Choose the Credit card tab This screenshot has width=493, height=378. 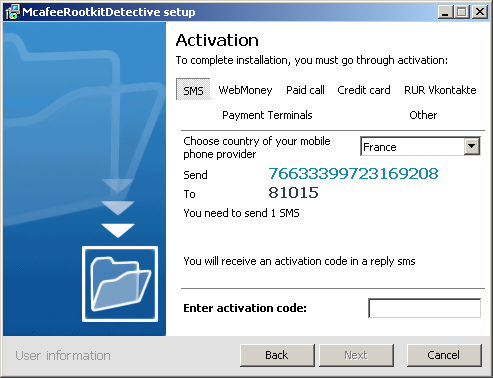coord(364,90)
